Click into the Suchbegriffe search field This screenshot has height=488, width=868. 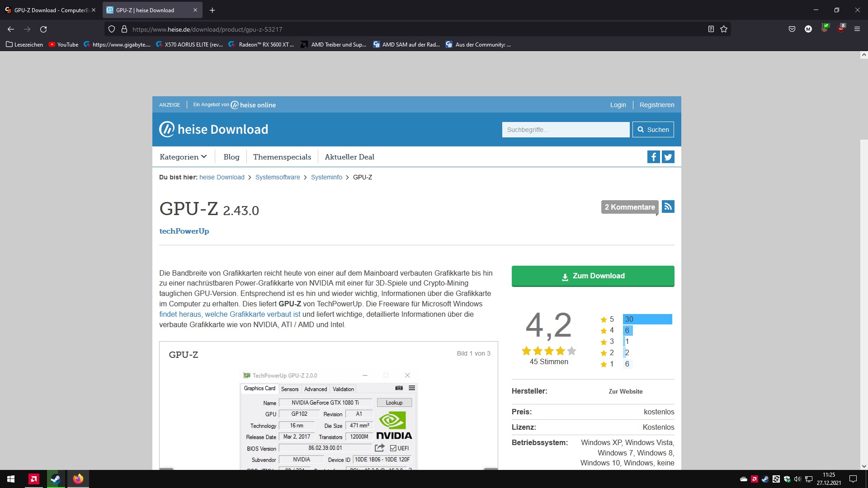click(x=565, y=130)
